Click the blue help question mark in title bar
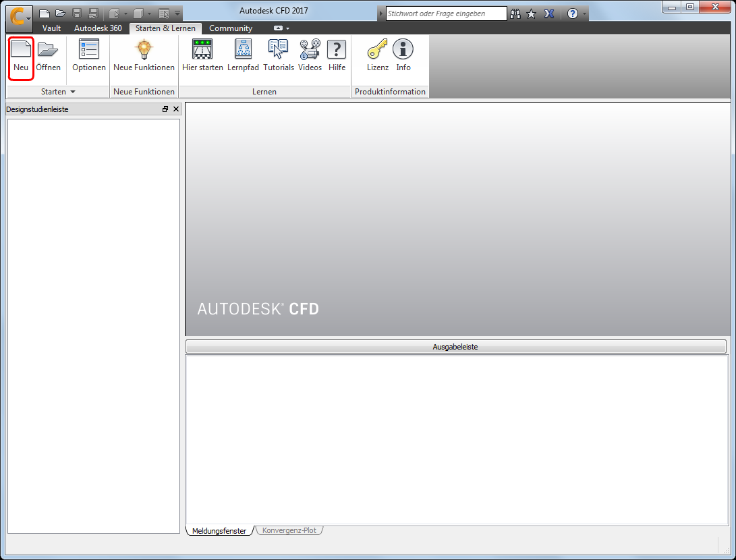The image size is (736, 560). pos(573,13)
